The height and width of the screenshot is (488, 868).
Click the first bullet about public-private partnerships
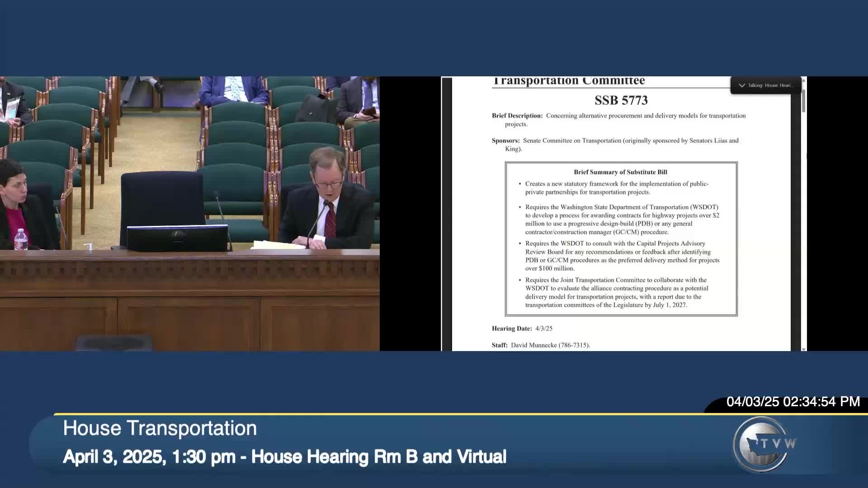[616, 188]
